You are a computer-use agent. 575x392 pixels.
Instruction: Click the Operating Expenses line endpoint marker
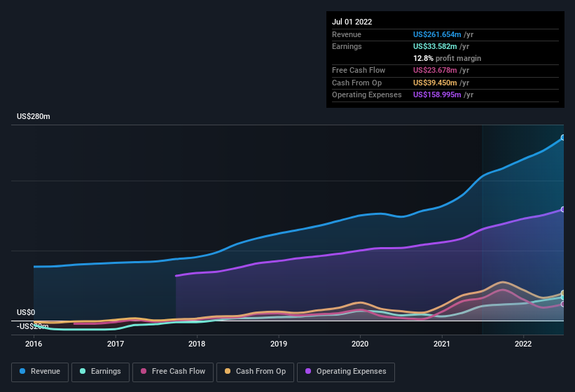[x=563, y=209]
